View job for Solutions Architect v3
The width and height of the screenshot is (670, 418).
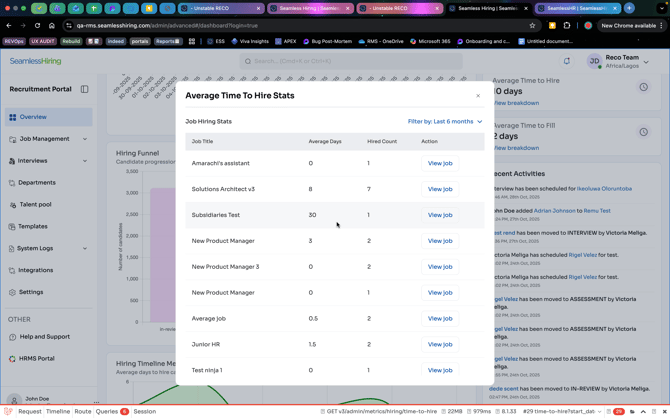(x=439, y=189)
